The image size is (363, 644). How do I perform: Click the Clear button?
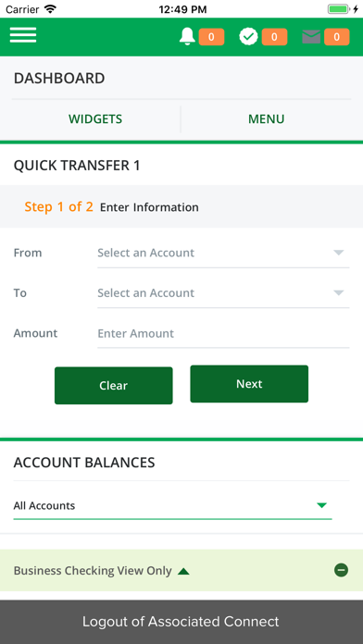114,385
